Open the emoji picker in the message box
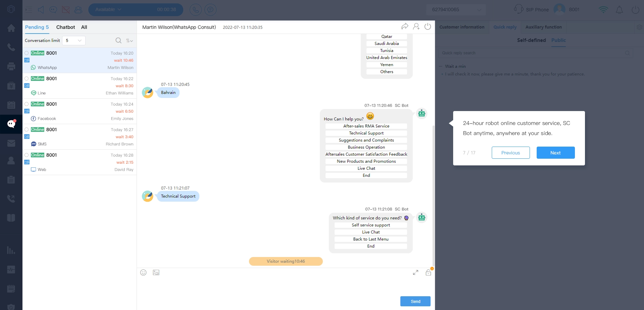 [x=143, y=272]
